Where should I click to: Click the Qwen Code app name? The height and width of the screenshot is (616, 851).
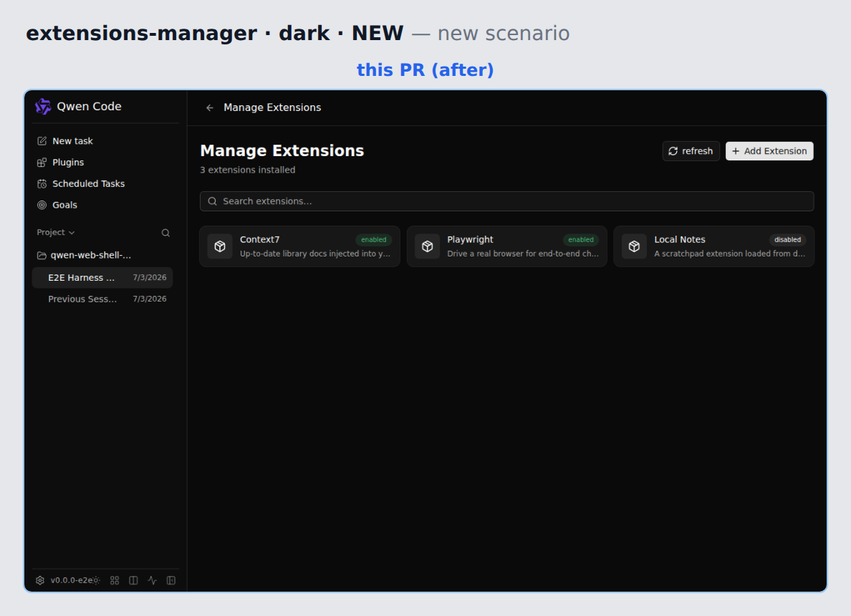coord(89,107)
